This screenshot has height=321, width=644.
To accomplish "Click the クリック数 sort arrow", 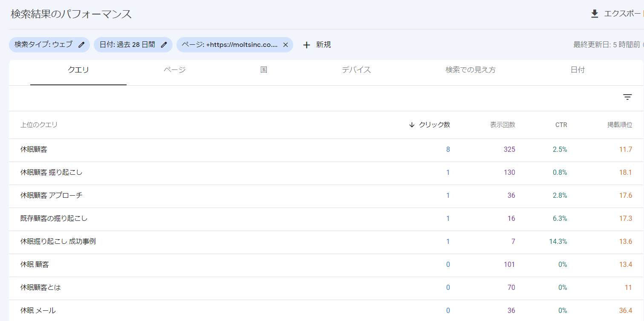I will click(x=412, y=125).
